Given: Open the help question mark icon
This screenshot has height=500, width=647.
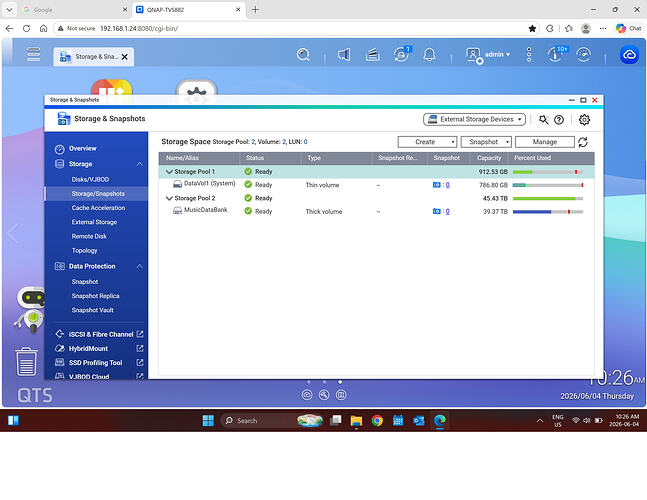Looking at the screenshot, I should (559, 120).
